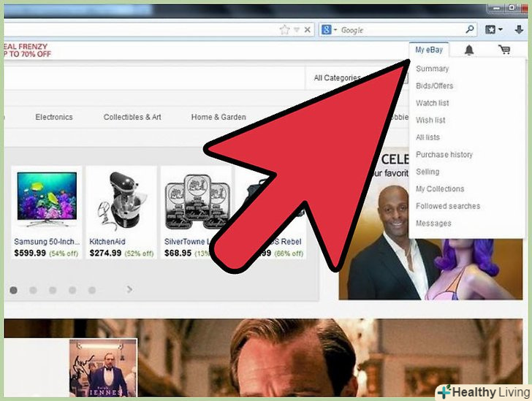Open My Collections in My eBay menu
532x401 pixels.
(440, 189)
